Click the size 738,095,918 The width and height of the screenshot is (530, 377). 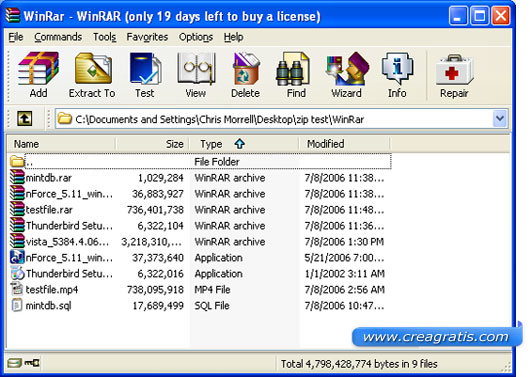155,289
